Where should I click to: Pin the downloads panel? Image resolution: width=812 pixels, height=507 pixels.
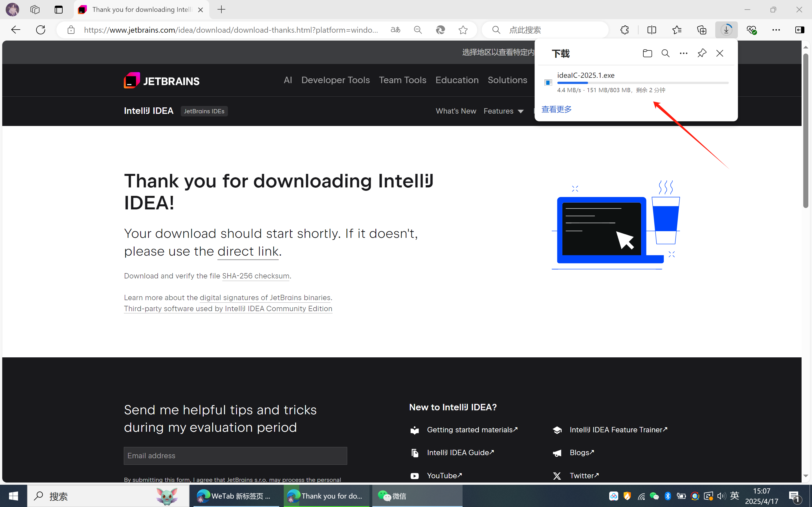[702, 53]
